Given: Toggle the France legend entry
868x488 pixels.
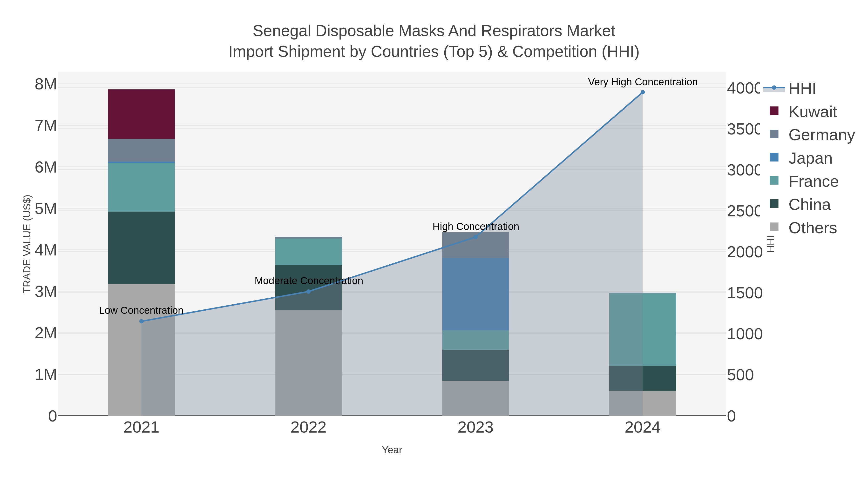Looking at the screenshot, I should click(x=804, y=181).
